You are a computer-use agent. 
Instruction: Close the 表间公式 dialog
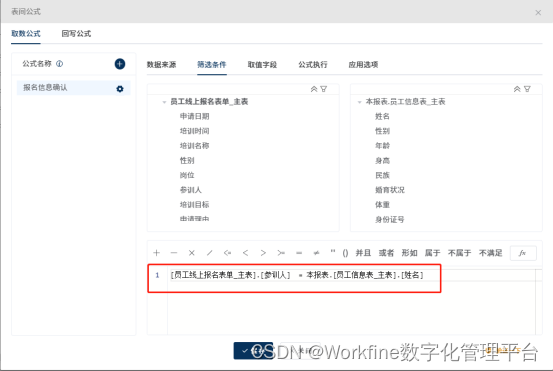538,13
